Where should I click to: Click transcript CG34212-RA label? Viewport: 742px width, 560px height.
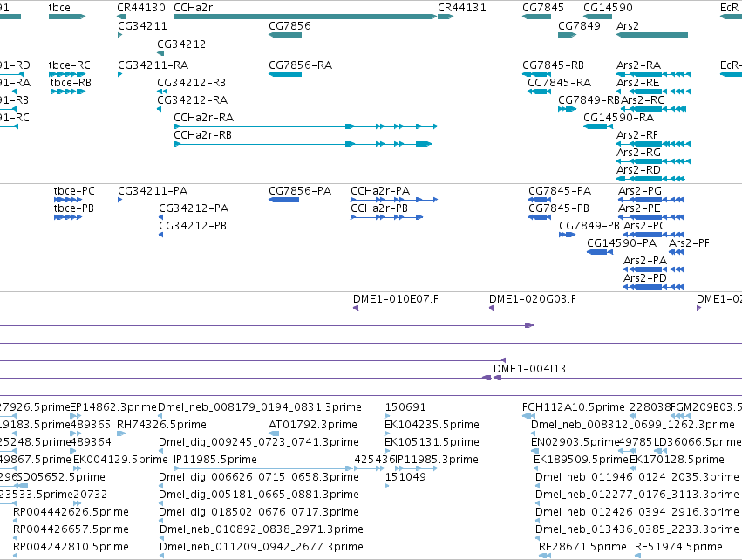pos(192,100)
